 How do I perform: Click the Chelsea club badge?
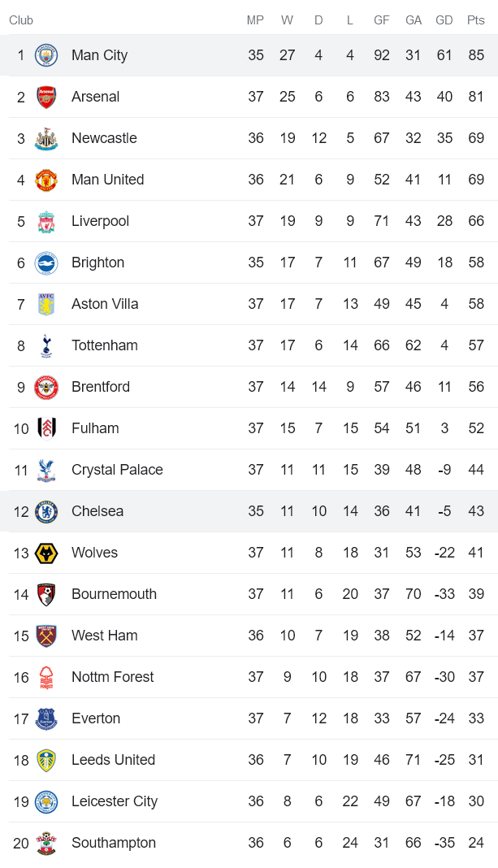coord(46,510)
